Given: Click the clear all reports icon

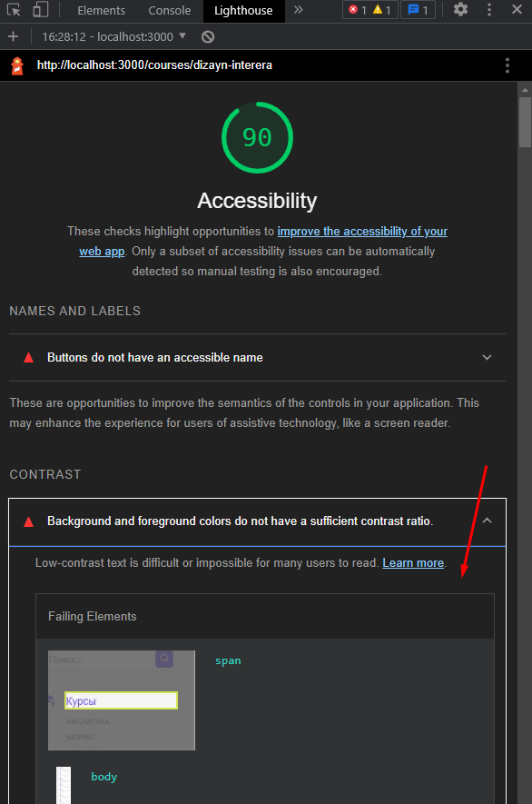Looking at the screenshot, I should [x=208, y=36].
